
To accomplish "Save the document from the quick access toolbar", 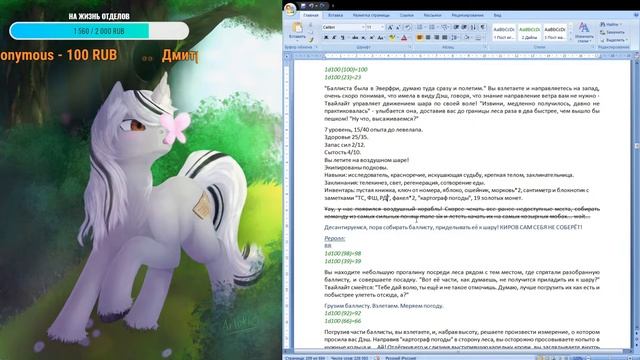I will coord(303,5).
